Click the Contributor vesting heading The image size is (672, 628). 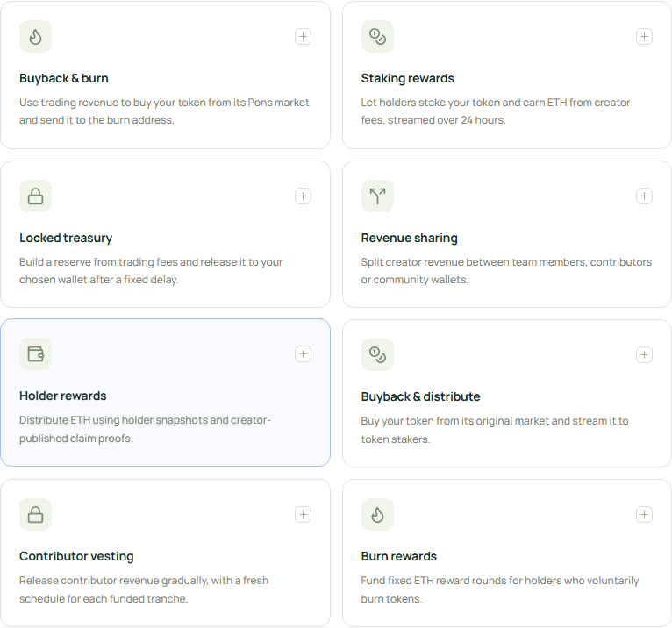pyautogui.click(x=76, y=556)
